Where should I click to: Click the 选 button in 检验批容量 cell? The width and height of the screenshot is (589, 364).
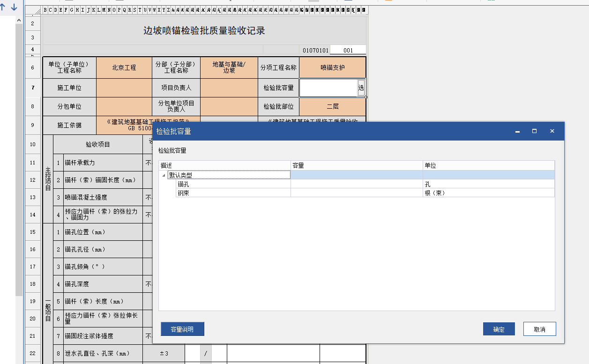pyautogui.click(x=361, y=88)
